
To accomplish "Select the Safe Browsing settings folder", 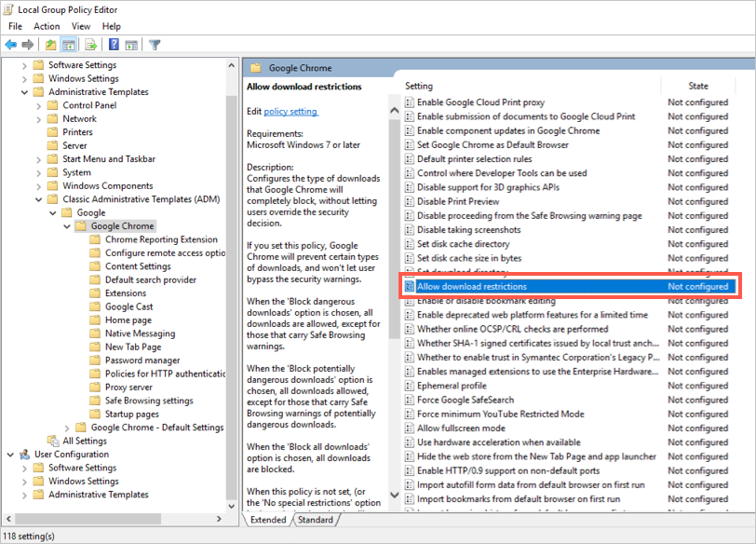I will tap(149, 401).
